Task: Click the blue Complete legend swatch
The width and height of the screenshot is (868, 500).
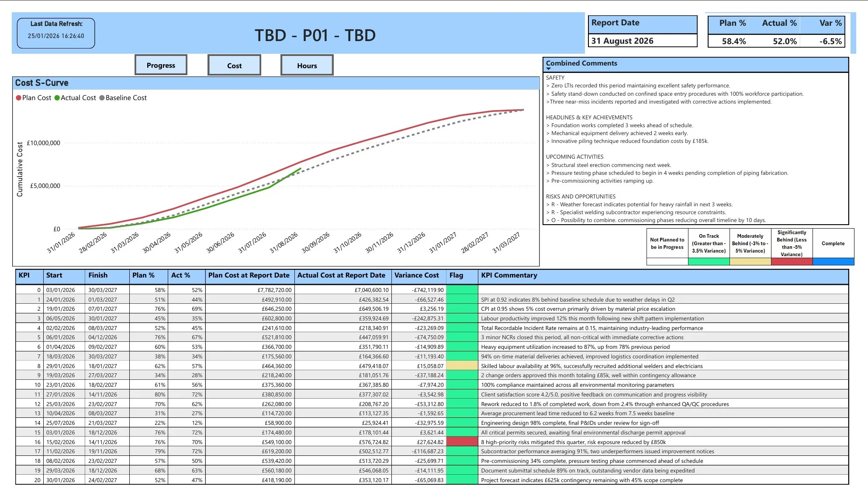Action: pos(833,261)
